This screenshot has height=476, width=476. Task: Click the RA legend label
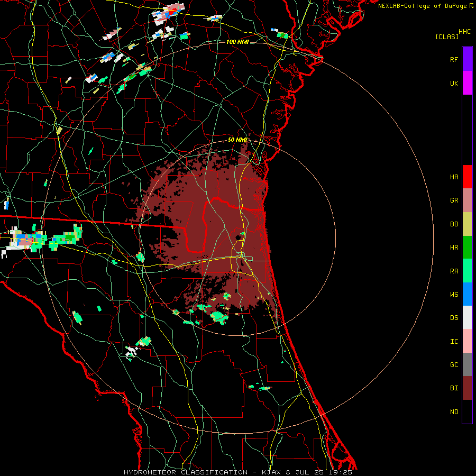coord(454,271)
